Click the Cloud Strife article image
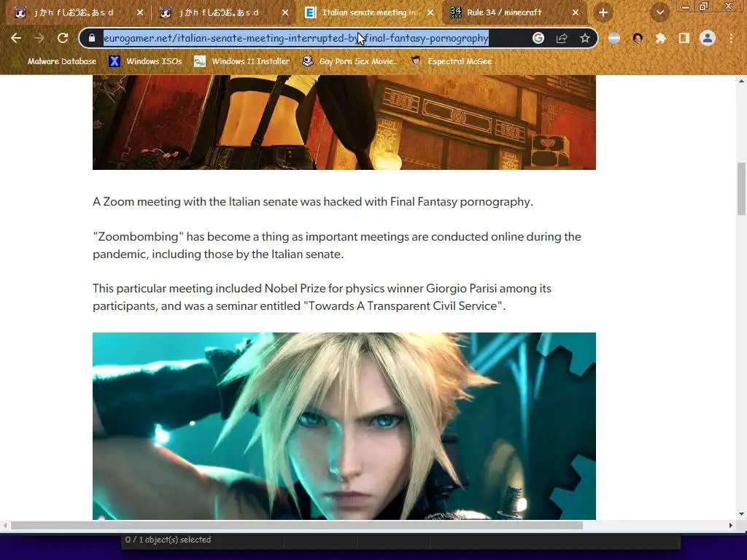This screenshot has height=560, width=747. 344,426
